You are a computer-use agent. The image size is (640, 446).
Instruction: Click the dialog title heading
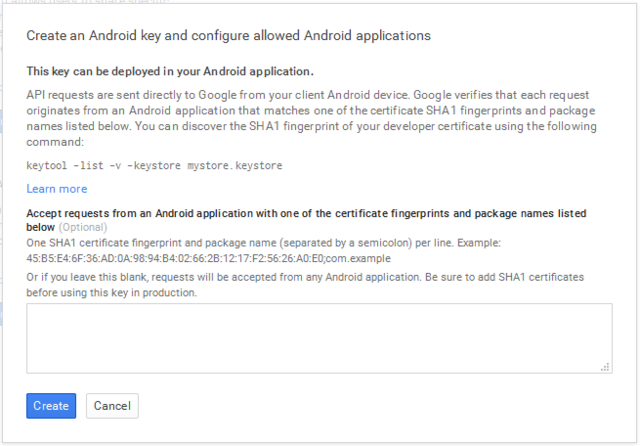[x=228, y=36]
